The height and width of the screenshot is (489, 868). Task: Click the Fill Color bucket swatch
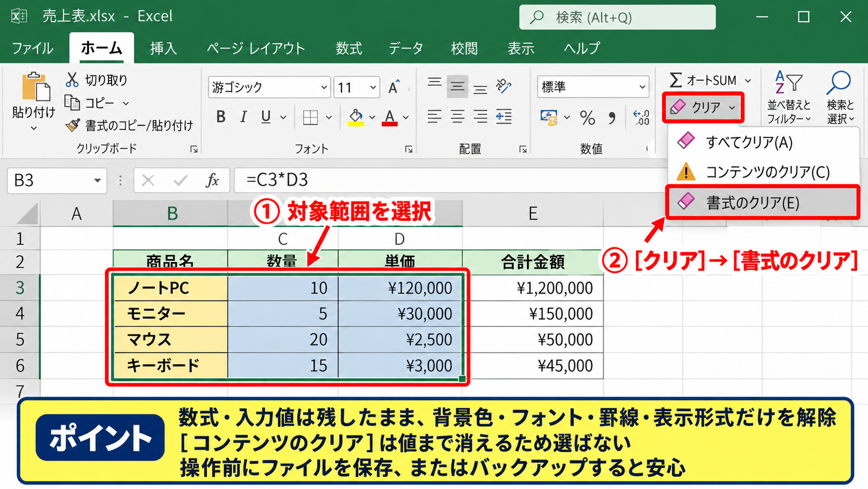click(356, 117)
